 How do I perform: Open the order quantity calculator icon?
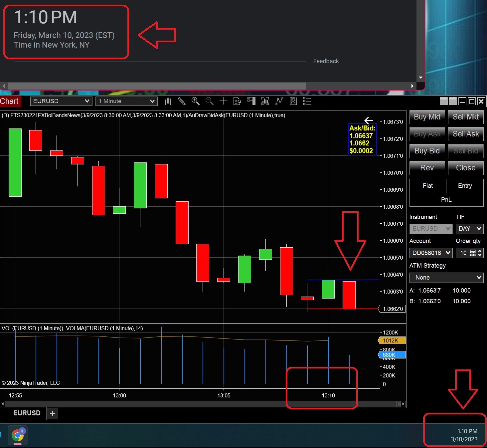coord(473,253)
